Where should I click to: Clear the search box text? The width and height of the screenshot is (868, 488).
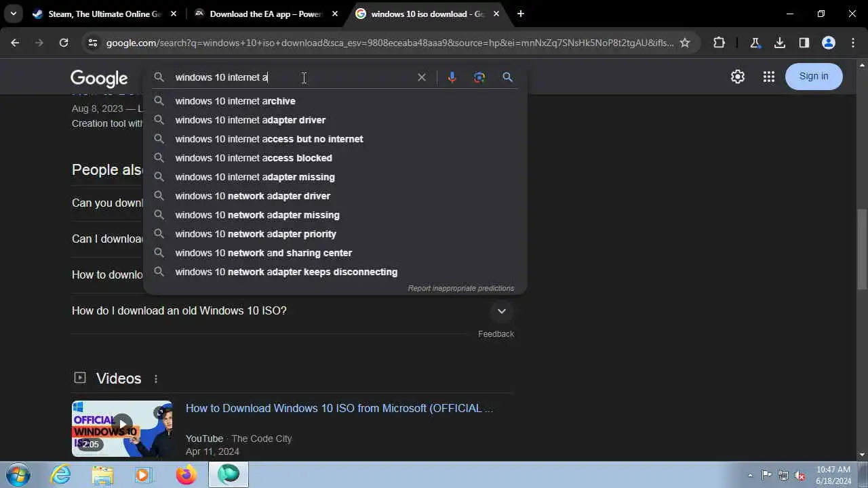(x=422, y=77)
